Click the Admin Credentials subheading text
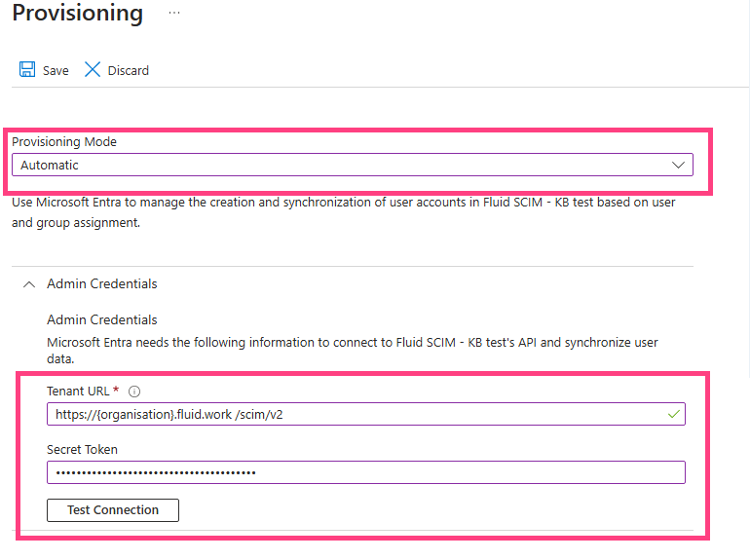This screenshot has height=560, width=750. (102, 319)
